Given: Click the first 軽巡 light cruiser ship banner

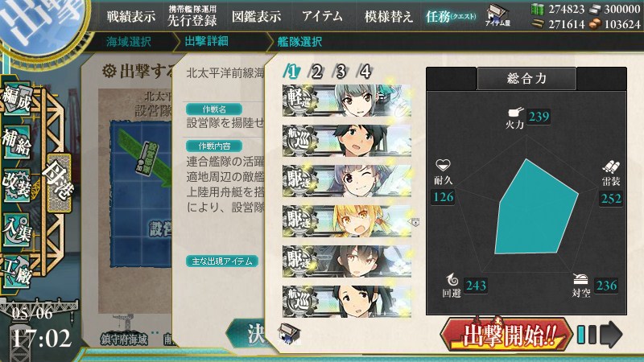Looking at the screenshot, I should 347,101.
